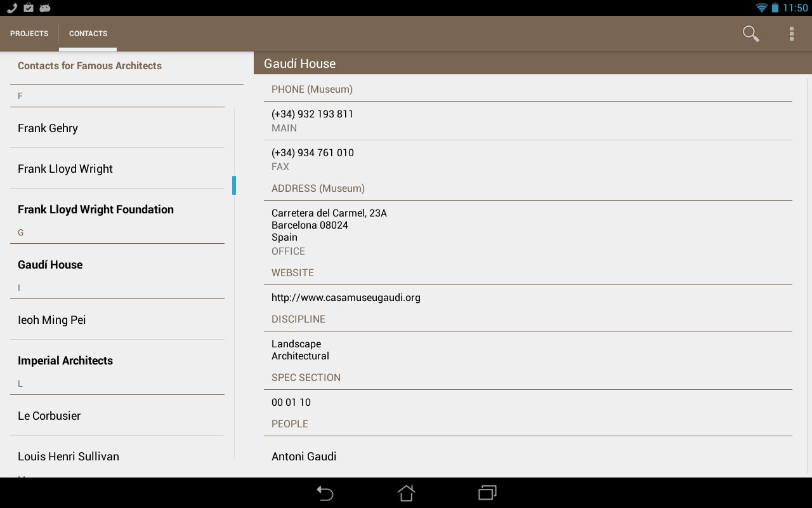Tap the clipboard task notification icon
The width and height of the screenshot is (812, 508).
29,8
